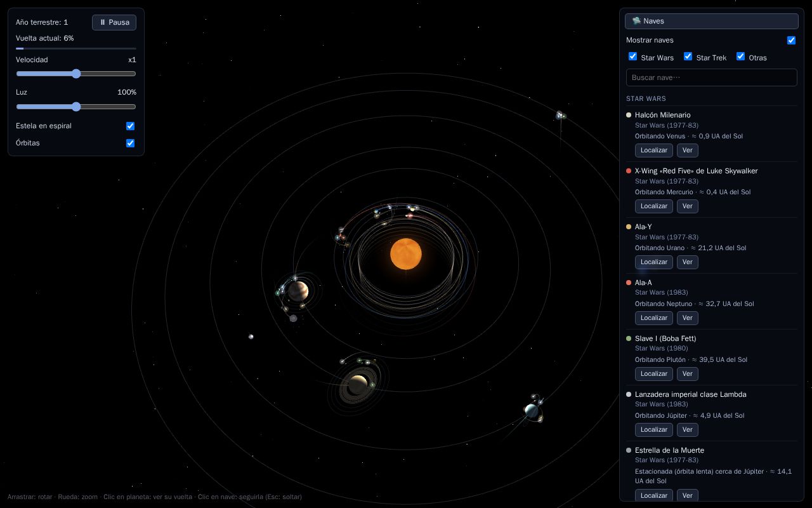Image resolution: width=812 pixels, height=508 pixels.
Task: Locate the X-Wing Red Five ship
Action: [x=654, y=206]
